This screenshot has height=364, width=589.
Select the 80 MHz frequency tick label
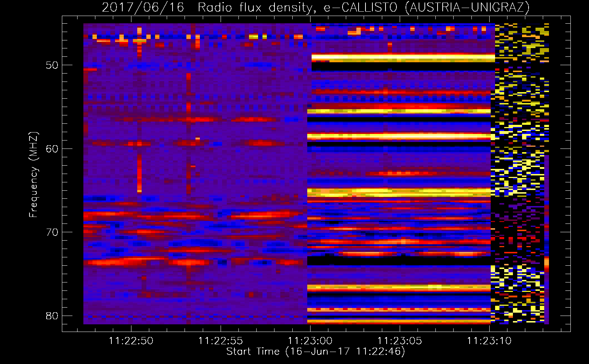(x=52, y=316)
